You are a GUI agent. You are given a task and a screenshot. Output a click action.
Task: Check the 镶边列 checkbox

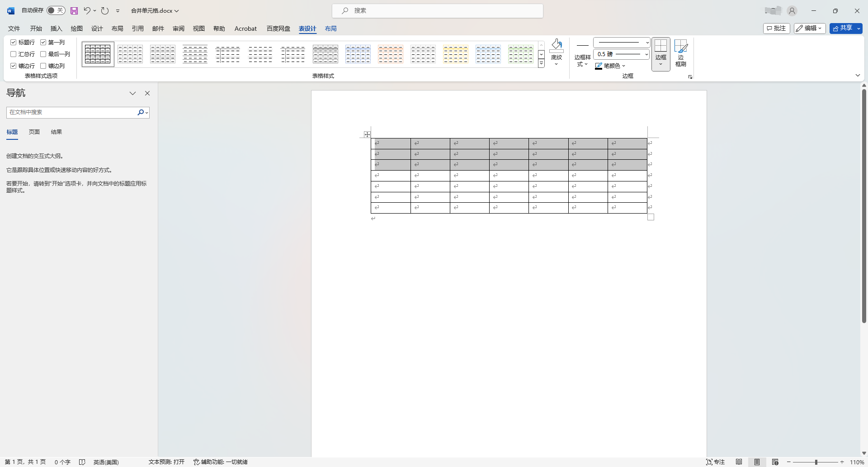[x=43, y=66]
